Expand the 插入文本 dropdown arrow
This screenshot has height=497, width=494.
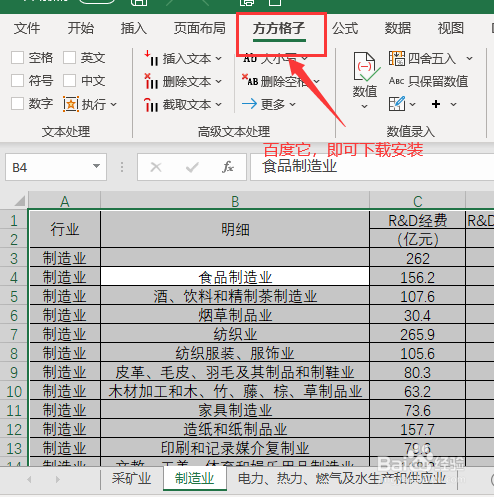(218, 59)
